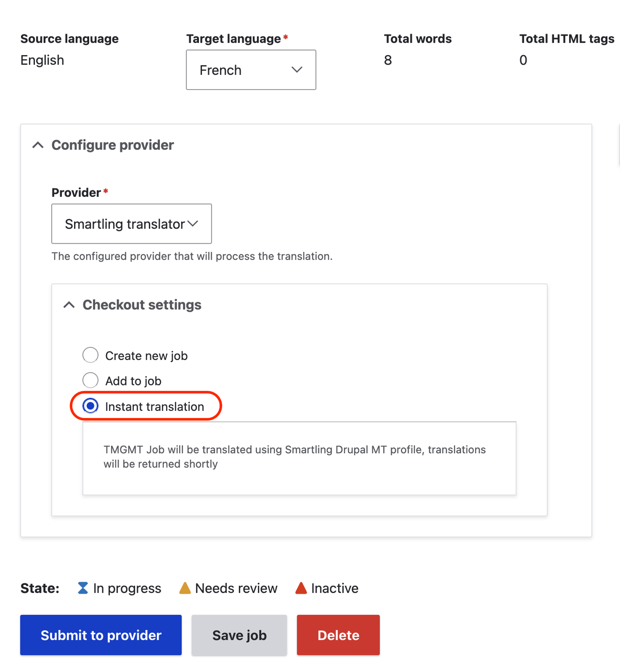Click the Needs review warning triangle icon

coord(185,588)
